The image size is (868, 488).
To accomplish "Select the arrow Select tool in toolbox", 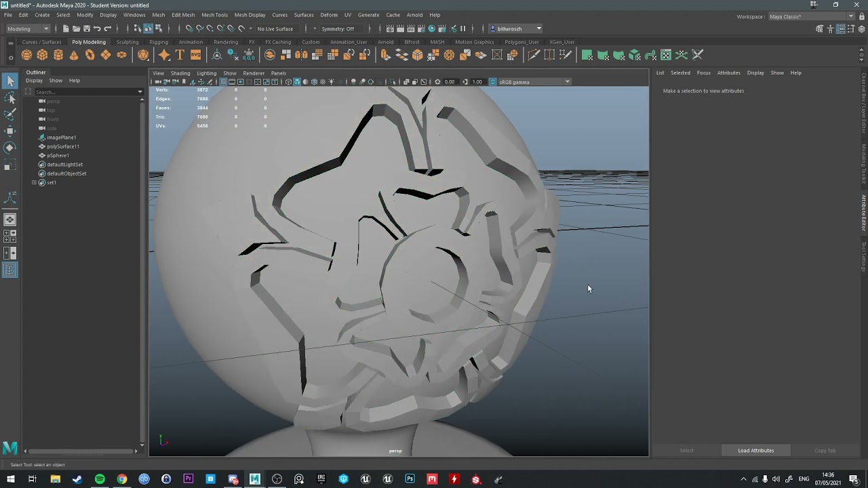I will pyautogui.click(x=10, y=81).
